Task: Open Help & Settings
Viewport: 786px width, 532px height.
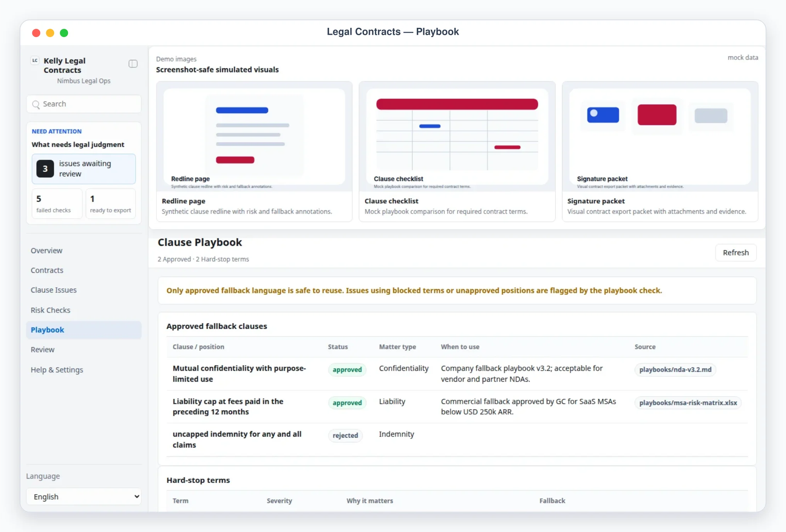Action: click(57, 370)
